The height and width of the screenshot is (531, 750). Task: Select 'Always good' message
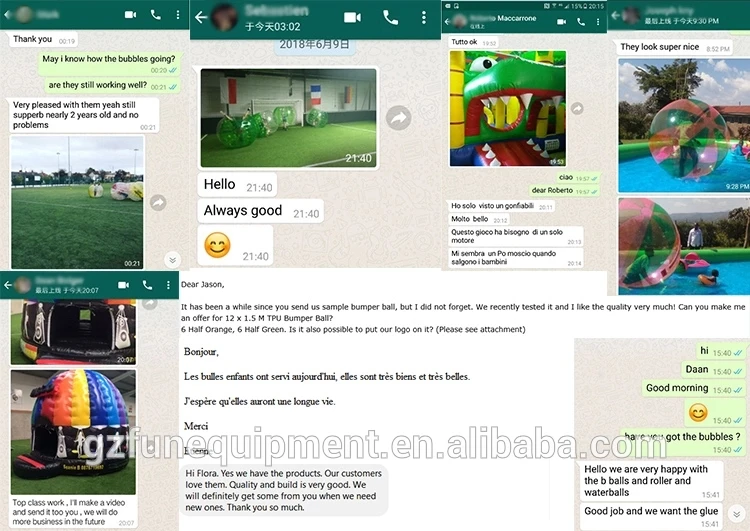pyautogui.click(x=261, y=211)
